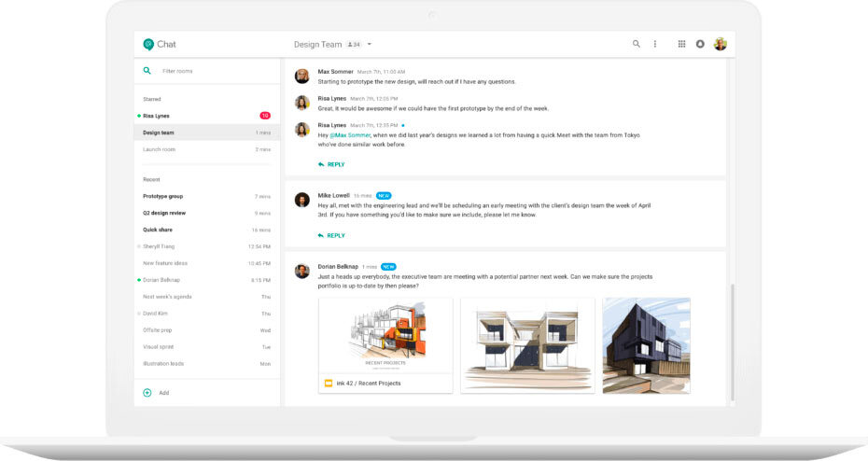
Task: Open the Visual sprint room
Action: 207,347
